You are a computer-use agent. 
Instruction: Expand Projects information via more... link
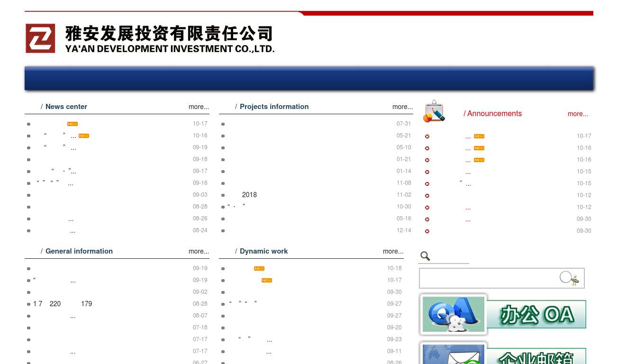[402, 107]
